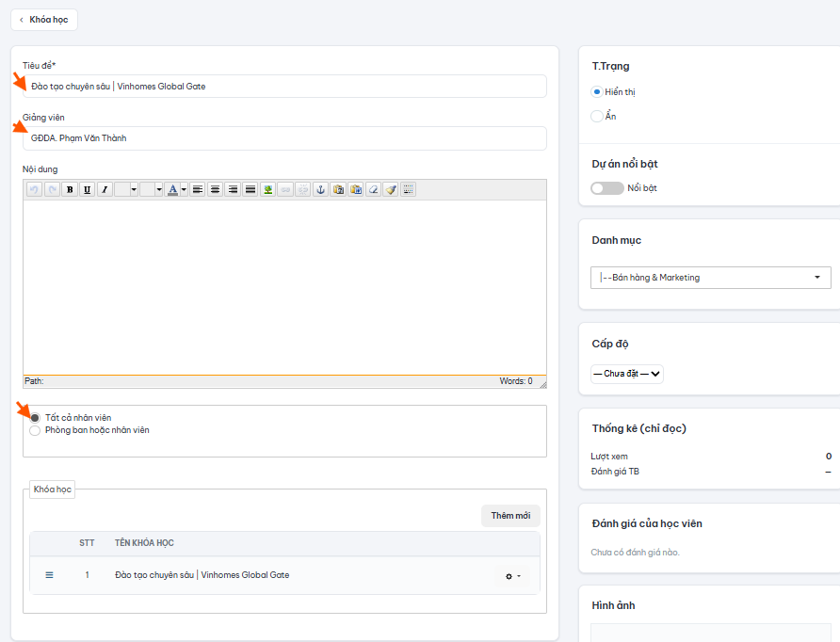The image size is (840, 642).
Task: Click into the Tiêu đề title field
Action: coord(284,87)
